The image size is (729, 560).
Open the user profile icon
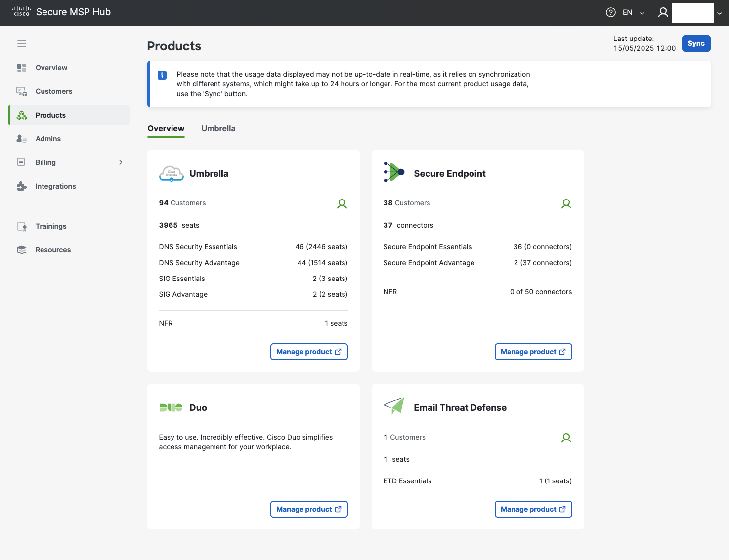click(x=663, y=12)
